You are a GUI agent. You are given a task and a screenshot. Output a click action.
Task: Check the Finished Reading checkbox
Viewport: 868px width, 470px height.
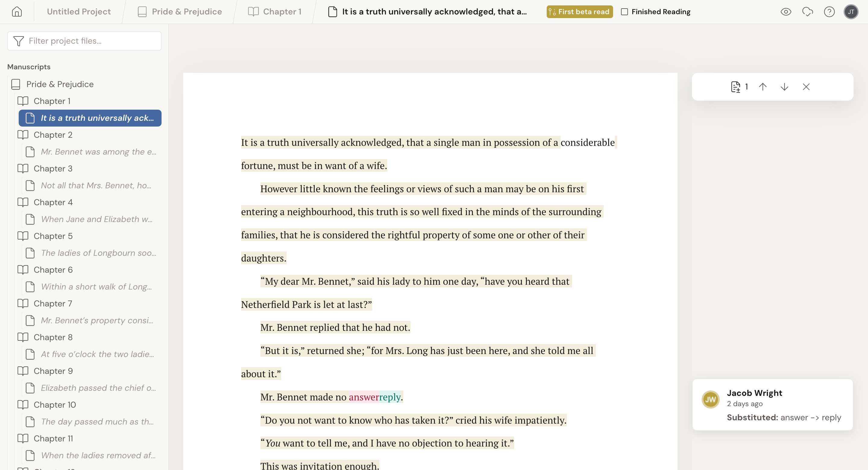point(624,12)
